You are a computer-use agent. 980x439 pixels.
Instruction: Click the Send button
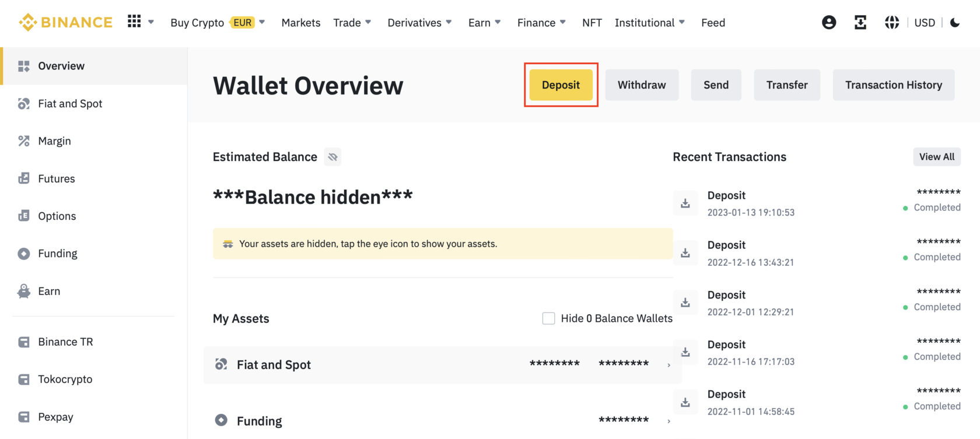tap(716, 85)
